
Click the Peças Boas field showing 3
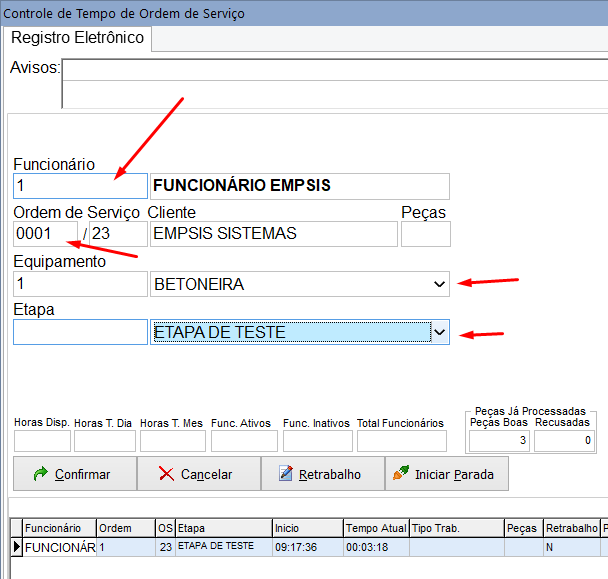tap(499, 441)
